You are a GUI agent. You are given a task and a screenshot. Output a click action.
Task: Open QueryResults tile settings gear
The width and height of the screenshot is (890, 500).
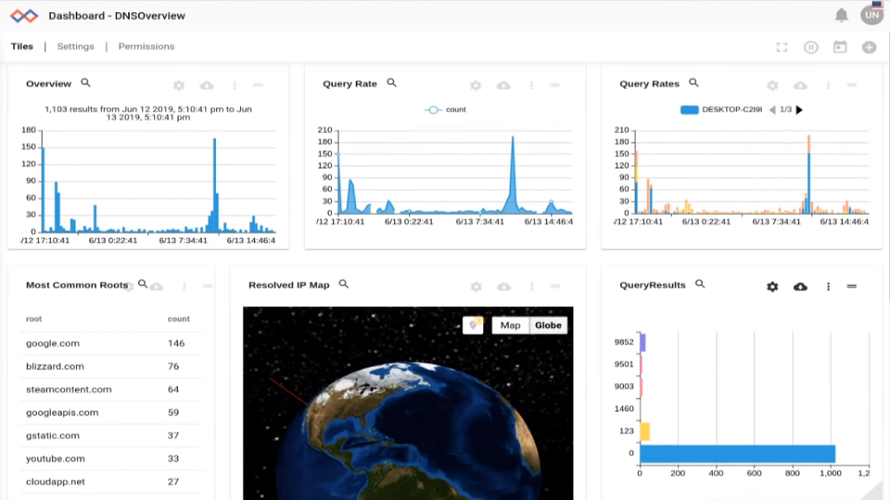(772, 287)
